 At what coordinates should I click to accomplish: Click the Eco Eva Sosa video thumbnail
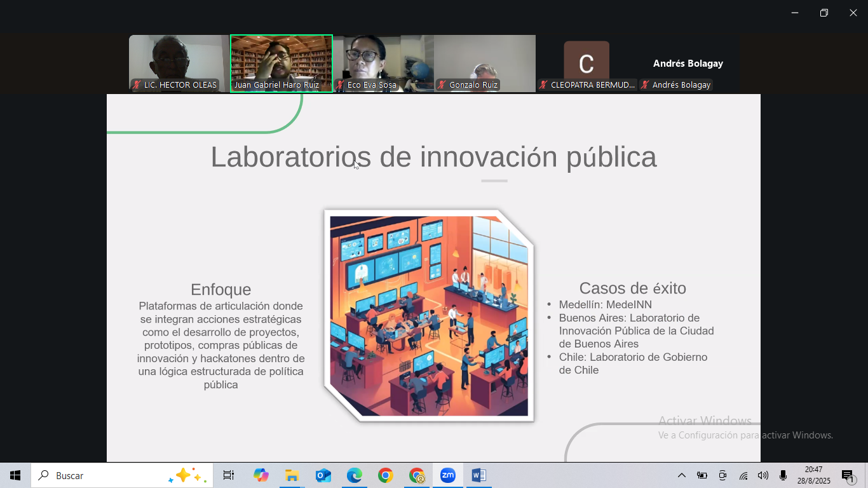point(383,64)
